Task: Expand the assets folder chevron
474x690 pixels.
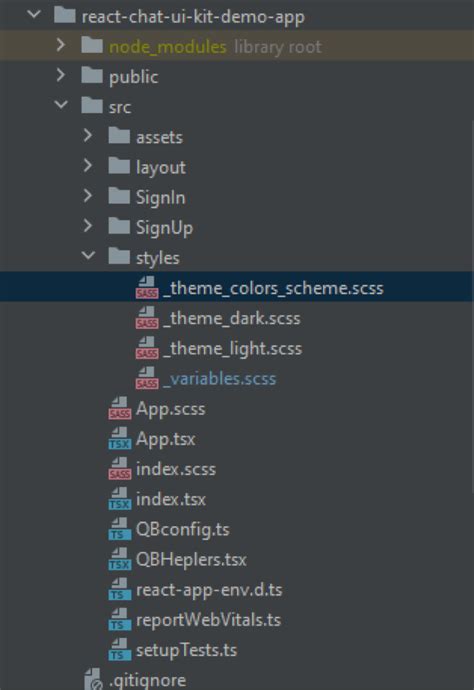Action: [88, 136]
